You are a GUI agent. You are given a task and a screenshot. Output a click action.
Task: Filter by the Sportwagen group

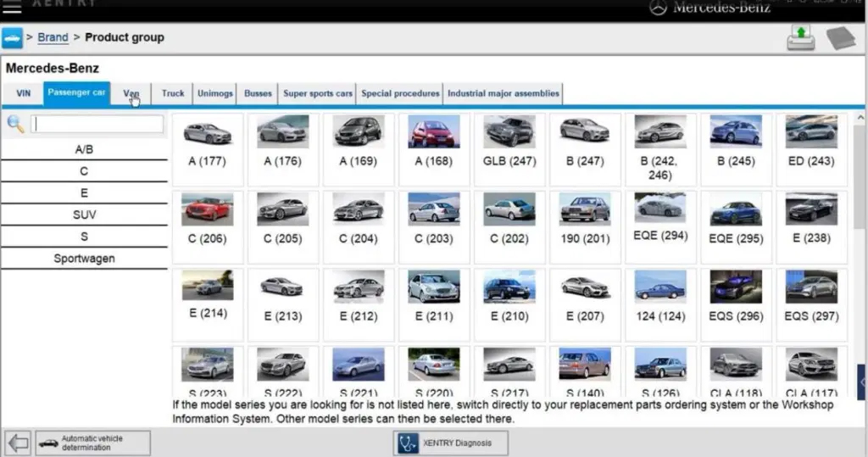[x=84, y=259]
